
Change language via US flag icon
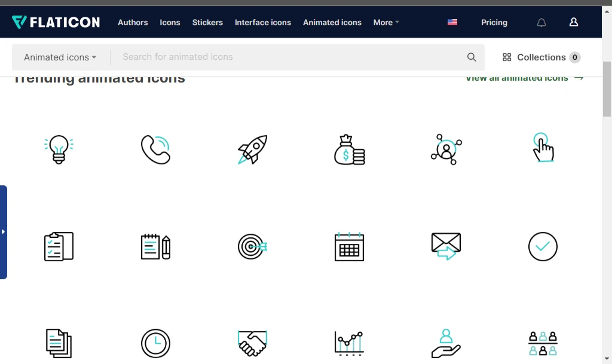(x=452, y=22)
